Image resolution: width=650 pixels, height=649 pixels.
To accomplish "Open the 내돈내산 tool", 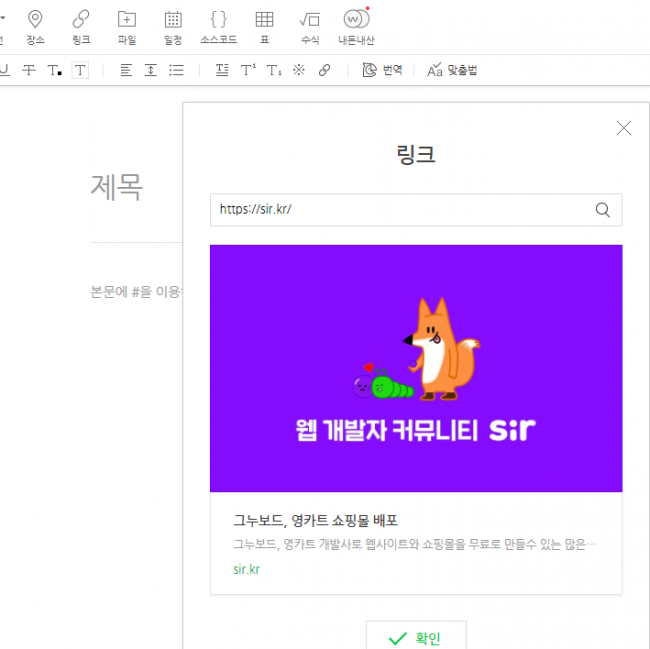I will [356, 27].
